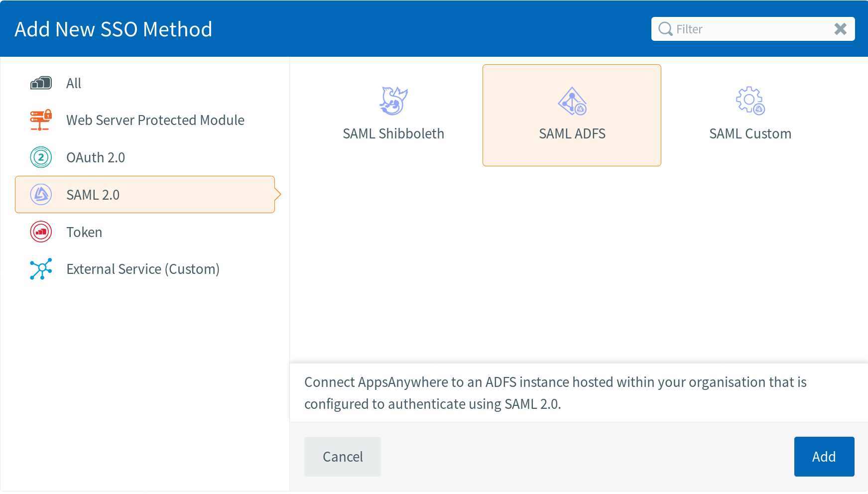
Task: Click the red Token icon
Action: click(41, 232)
